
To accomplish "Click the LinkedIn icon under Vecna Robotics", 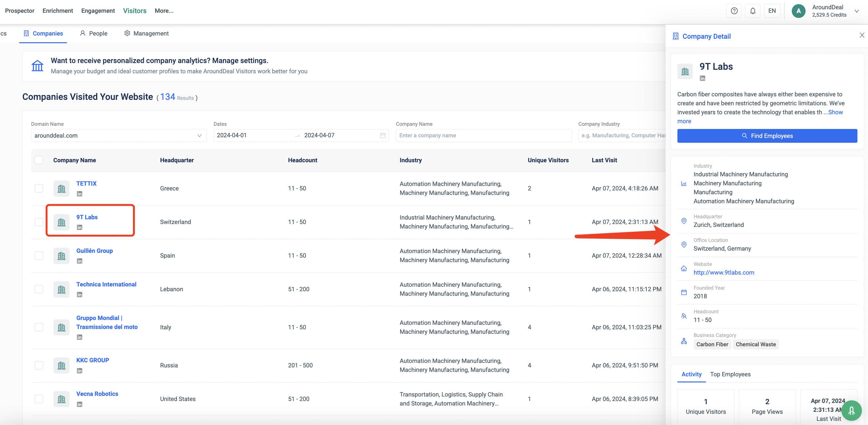I will 79,404.
